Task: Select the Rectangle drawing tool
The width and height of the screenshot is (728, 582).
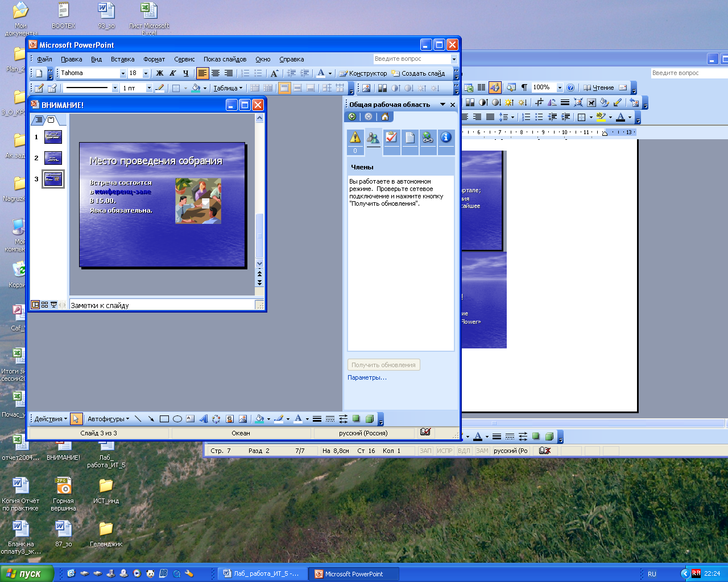Action: click(164, 419)
